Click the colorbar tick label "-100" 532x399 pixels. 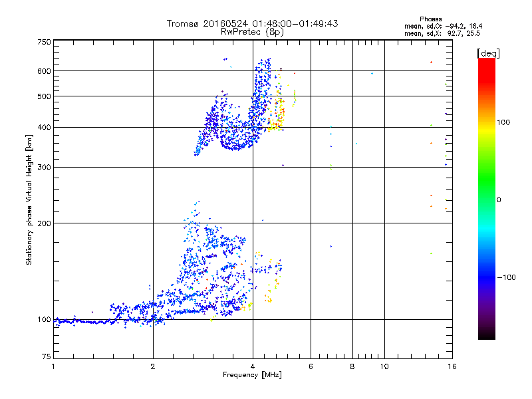(x=506, y=277)
